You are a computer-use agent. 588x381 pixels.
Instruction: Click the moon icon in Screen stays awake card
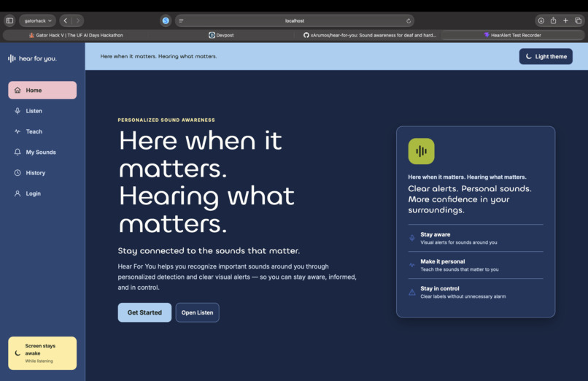[x=18, y=353]
